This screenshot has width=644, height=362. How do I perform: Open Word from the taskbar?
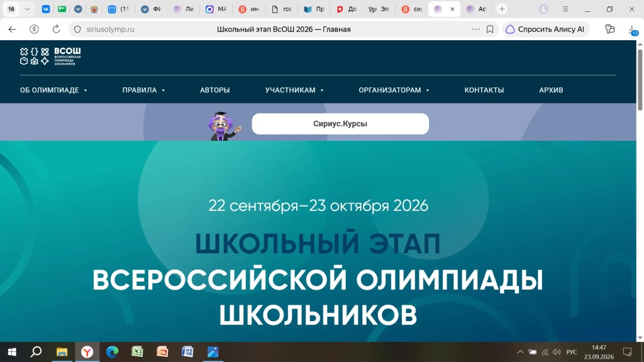point(187,352)
